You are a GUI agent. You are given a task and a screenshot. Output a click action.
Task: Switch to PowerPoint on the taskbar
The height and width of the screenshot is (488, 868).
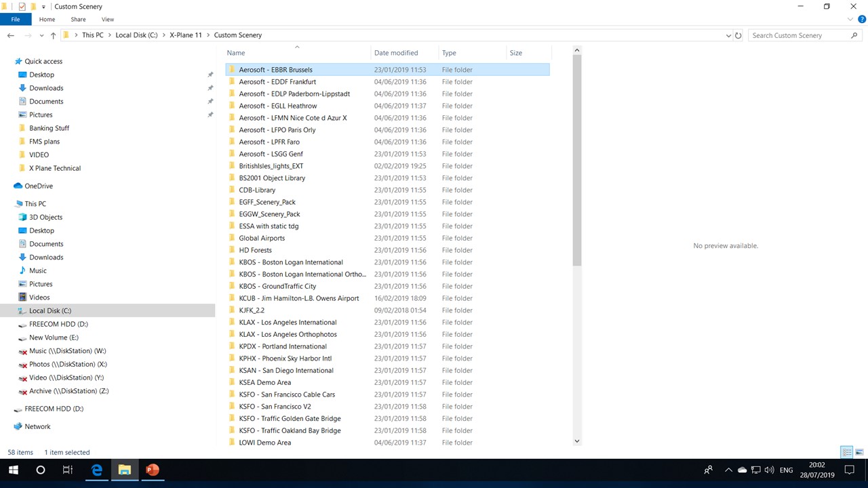coord(153,470)
